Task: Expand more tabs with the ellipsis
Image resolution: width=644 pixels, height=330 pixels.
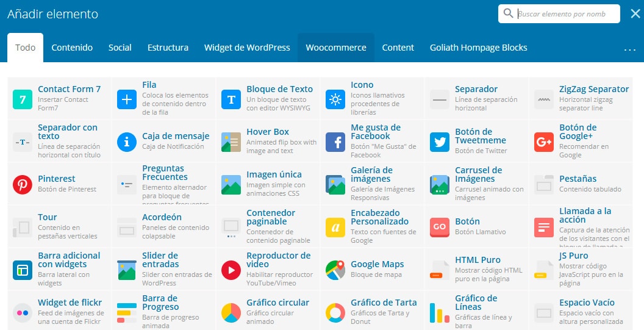Action: coord(629,50)
